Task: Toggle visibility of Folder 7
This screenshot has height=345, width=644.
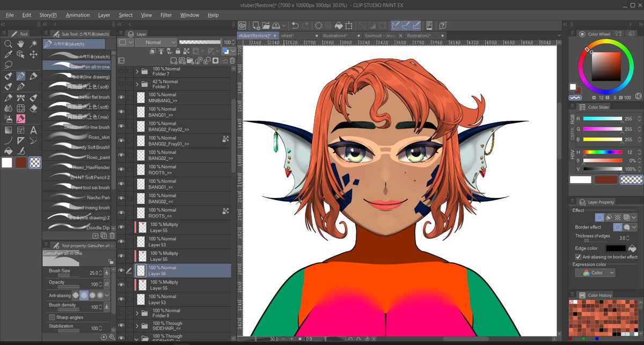Action: 121,71
